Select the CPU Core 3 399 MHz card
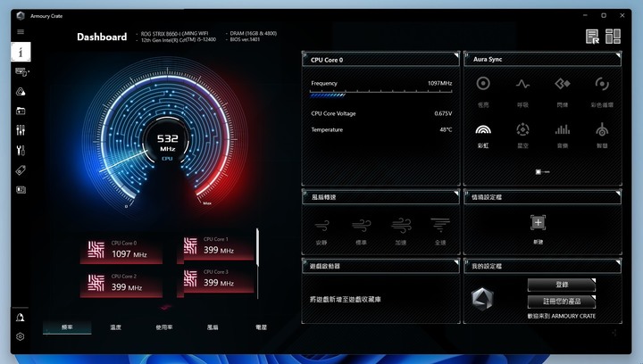 tap(216, 279)
